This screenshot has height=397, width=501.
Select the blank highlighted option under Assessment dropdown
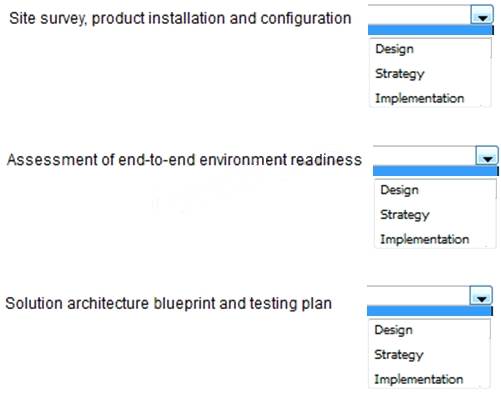pyautogui.click(x=436, y=171)
